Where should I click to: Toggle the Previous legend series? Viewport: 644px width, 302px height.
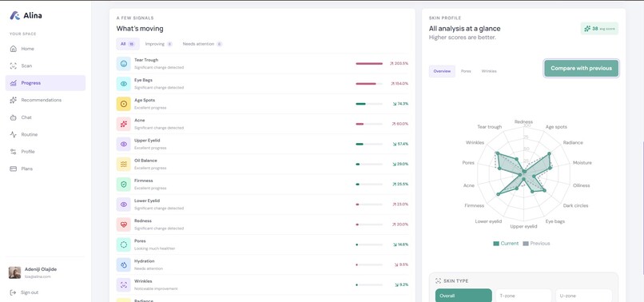pos(536,244)
